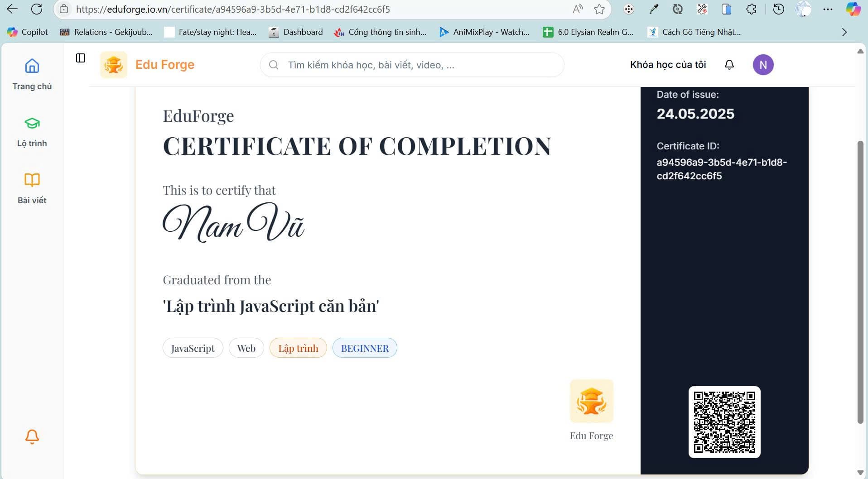Go back with the browser back arrow
The height and width of the screenshot is (479, 868).
(x=12, y=9)
